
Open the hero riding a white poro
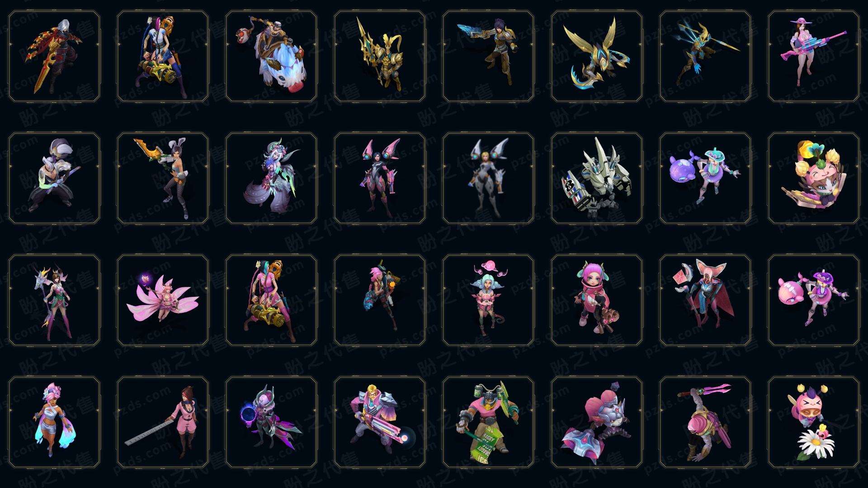click(x=271, y=56)
